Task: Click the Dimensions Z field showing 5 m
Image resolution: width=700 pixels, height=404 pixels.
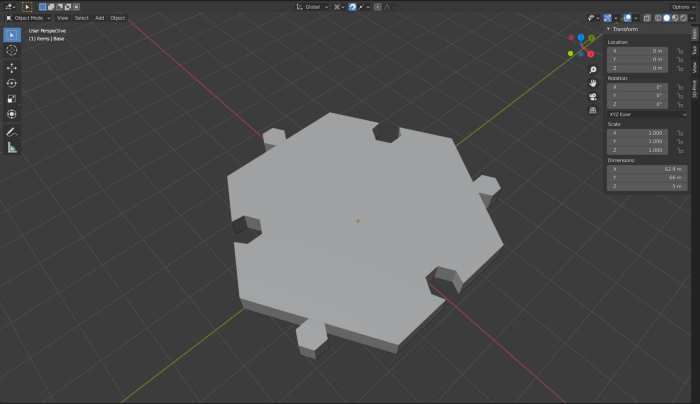Action: point(647,186)
